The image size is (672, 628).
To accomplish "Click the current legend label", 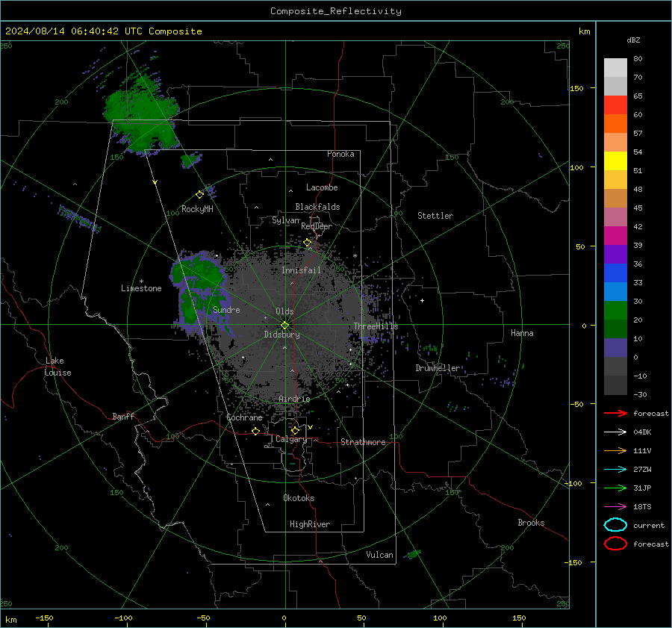I will (x=649, y=525).
